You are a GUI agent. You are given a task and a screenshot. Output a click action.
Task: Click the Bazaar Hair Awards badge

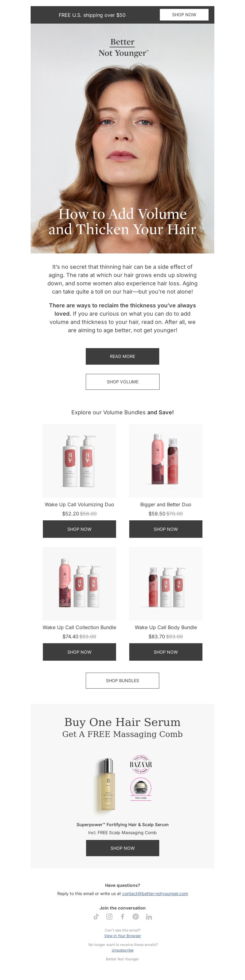(141, 764)
